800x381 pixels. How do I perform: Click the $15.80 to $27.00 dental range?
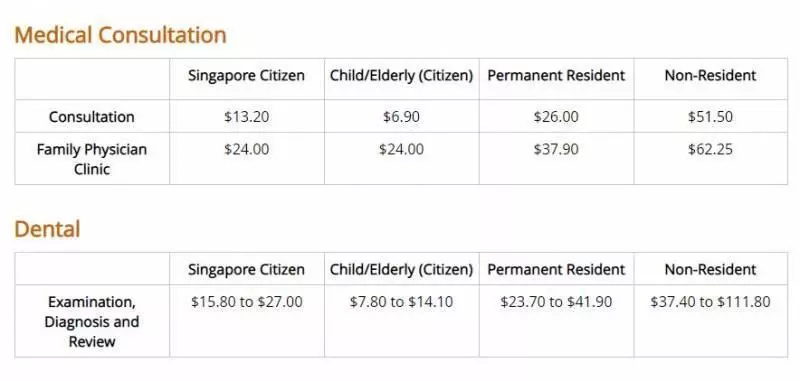(x=246, y=302)
